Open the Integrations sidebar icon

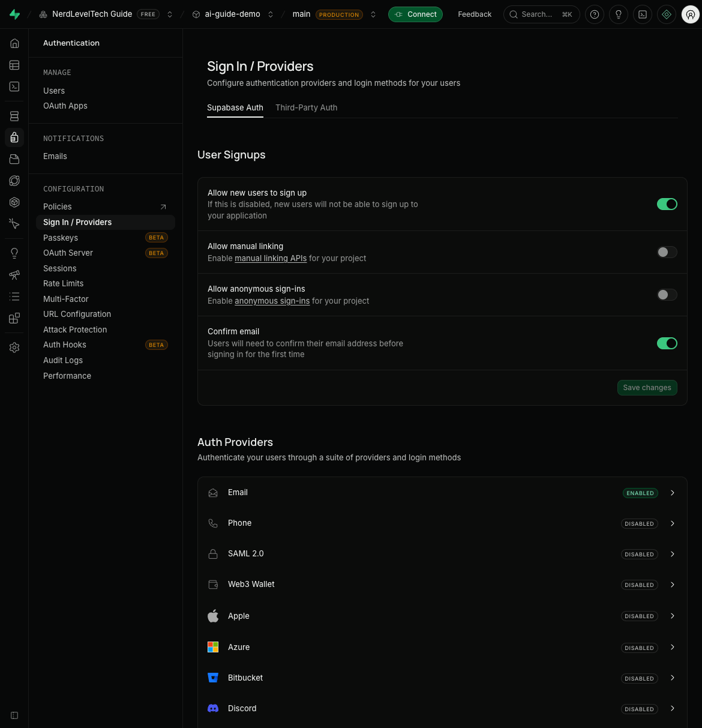coord(14,318)
